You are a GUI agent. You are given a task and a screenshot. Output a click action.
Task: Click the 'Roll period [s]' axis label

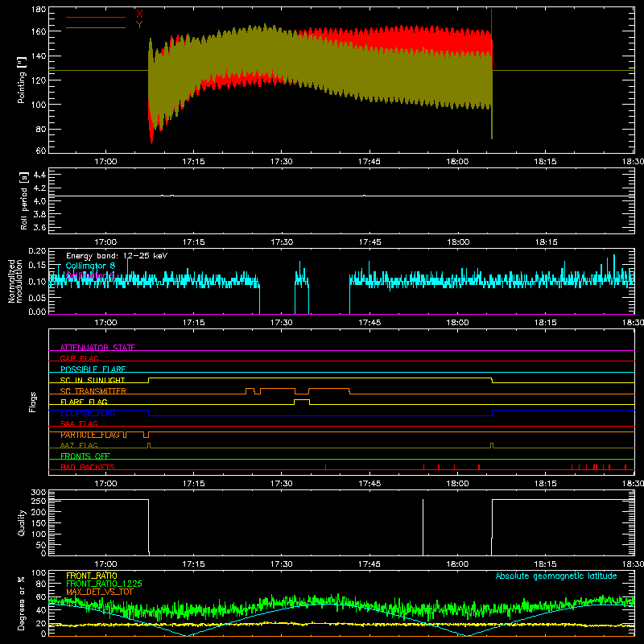point(24,200)
